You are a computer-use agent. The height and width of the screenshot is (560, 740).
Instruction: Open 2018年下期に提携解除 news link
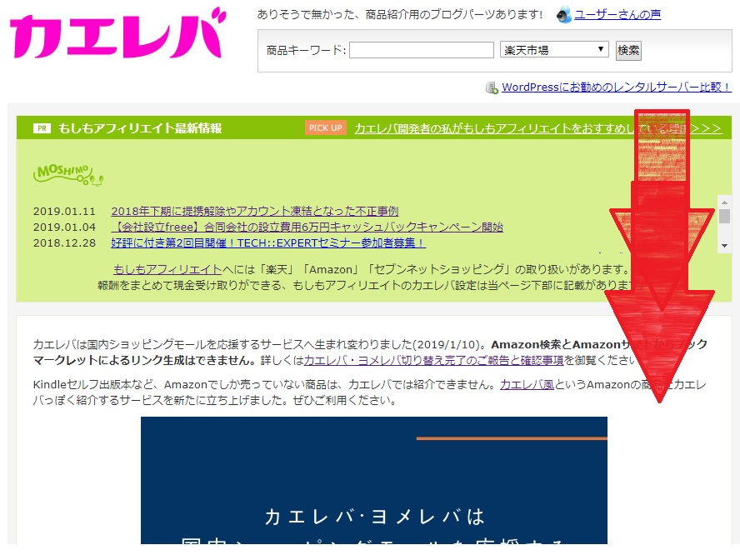(x=255, y=212)
